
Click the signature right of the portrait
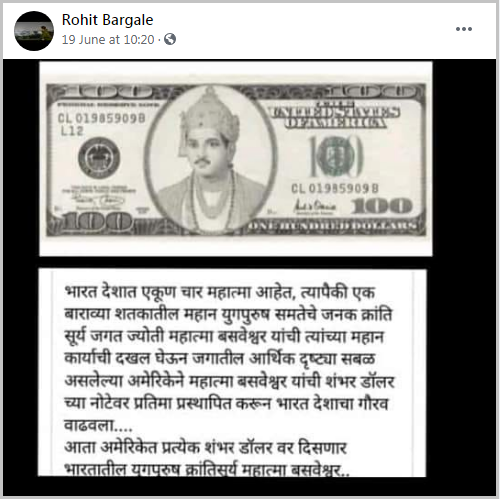point(314,207)
